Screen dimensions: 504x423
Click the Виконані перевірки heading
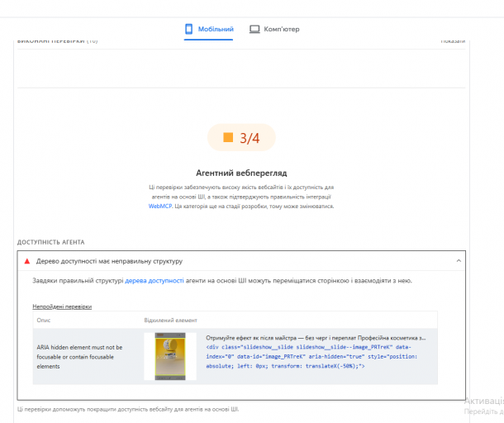57,41
